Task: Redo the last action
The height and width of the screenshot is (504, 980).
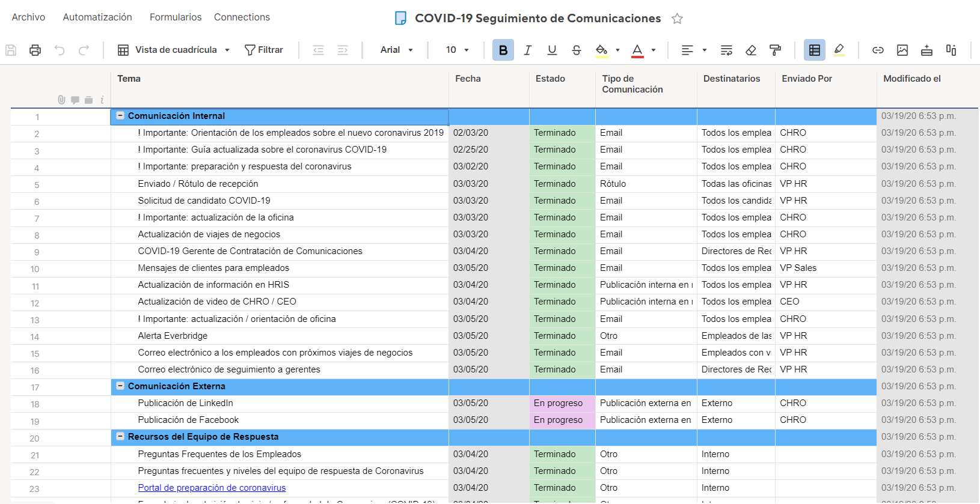Action: [x=84, y=50]
